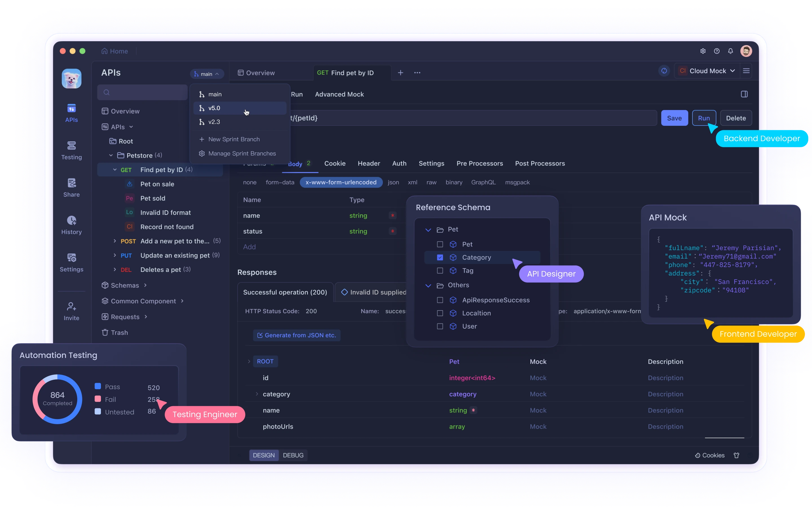The image size is (812, 513).
Task: Click the Automation Testing donut progress chart
Action: coord(57,397)
